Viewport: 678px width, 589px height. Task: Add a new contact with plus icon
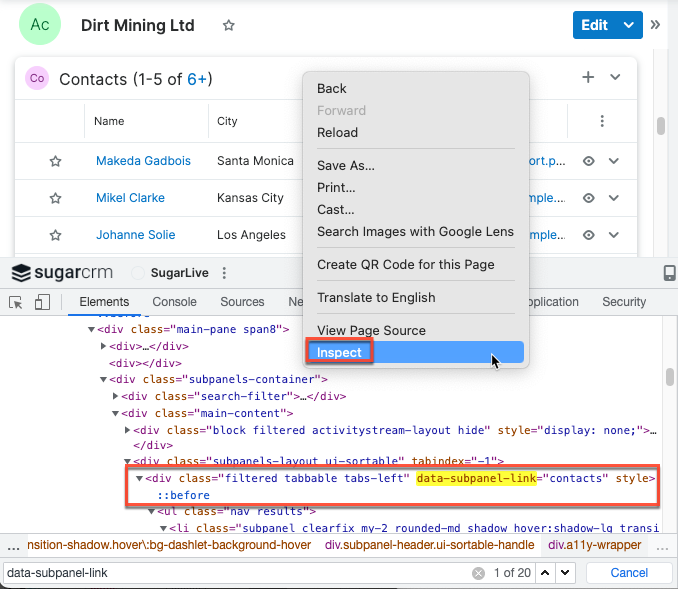coord(588,77)
